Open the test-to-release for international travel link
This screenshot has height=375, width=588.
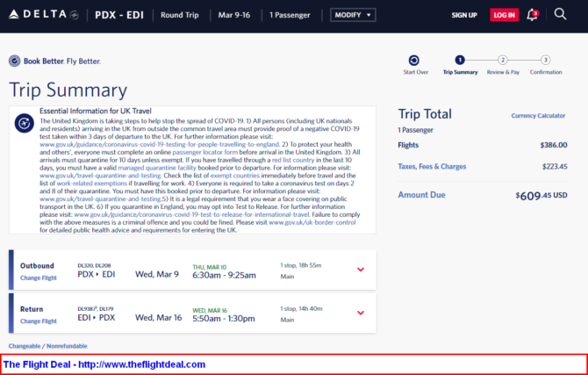pyautogui.click(x=192, y=214)
